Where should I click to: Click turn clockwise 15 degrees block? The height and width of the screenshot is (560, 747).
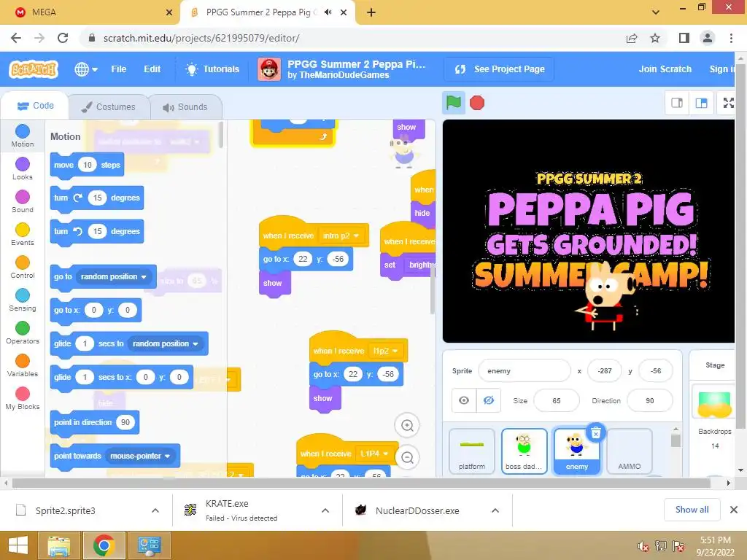pyautogui.click(x=97, y=198)
